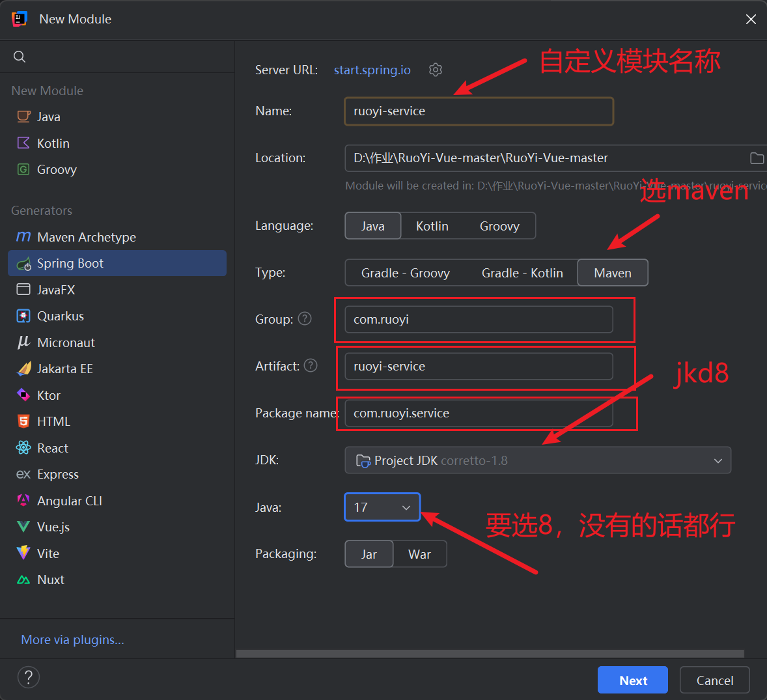Set Language to Kotlin
Viewport: 767px width, 700px height.
tap(432, 226)
